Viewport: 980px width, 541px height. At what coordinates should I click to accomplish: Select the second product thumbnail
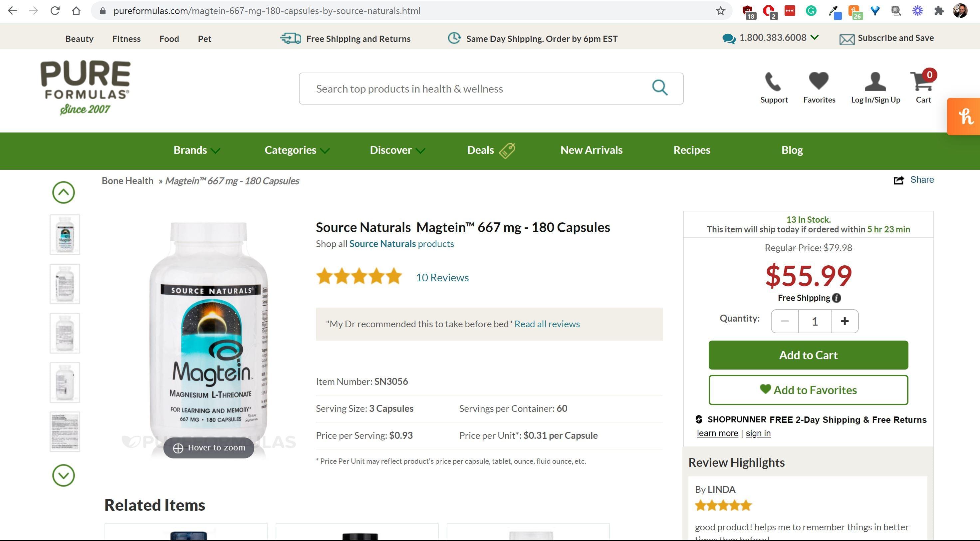pos(65,284)
